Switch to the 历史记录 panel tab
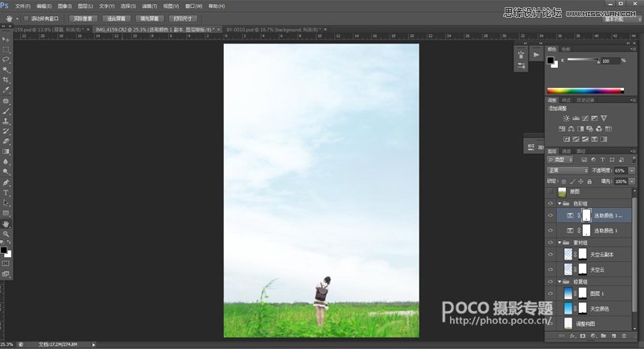The image size is (644, 349). pos(585,100)
